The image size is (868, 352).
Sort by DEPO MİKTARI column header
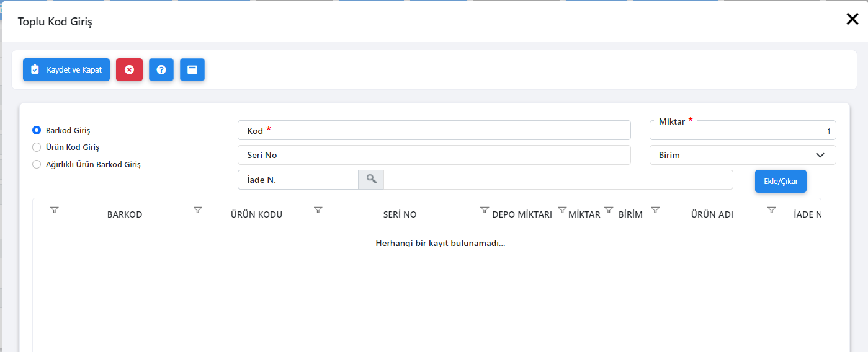click(522, 214)
